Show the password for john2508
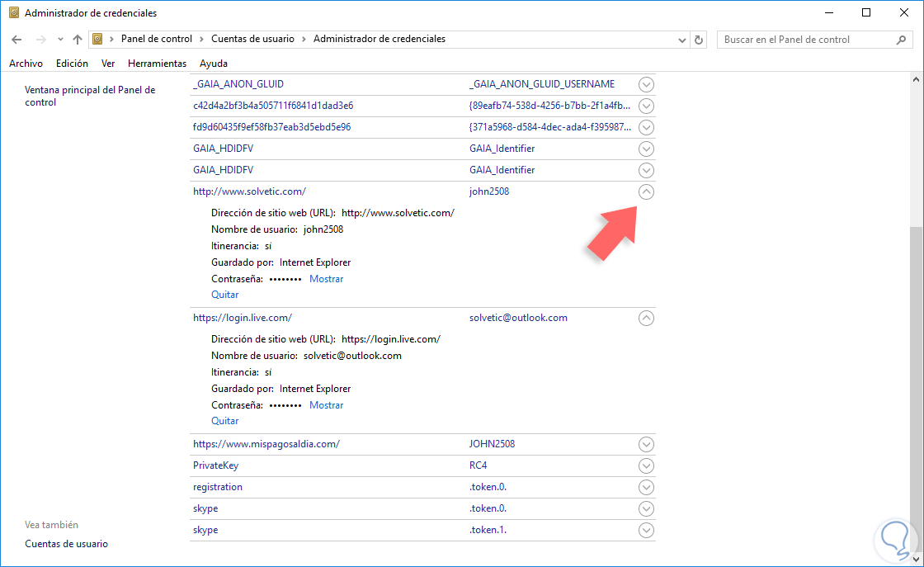This screenshot has height=567, width=924. [326, 279]
